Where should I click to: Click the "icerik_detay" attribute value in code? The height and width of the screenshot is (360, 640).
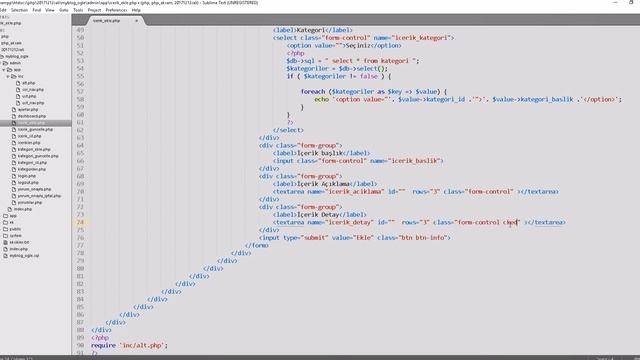pos(349,222)
